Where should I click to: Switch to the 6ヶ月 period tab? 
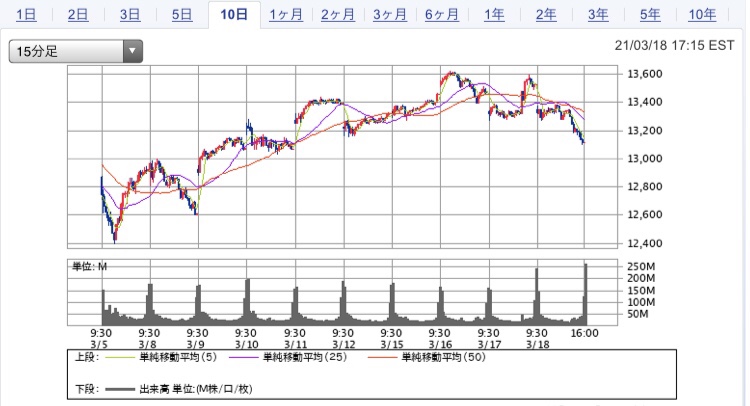click(x=442, y=15)
